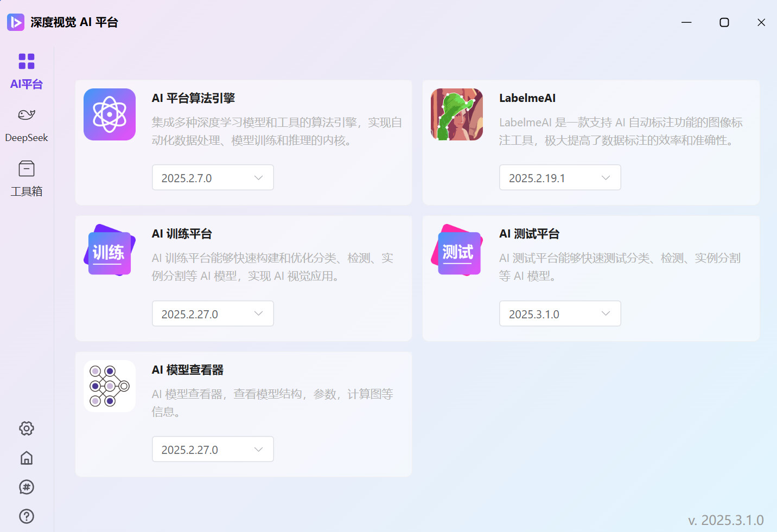
Task: Click the AI 模型查看器 title
Action: (188, 370)
